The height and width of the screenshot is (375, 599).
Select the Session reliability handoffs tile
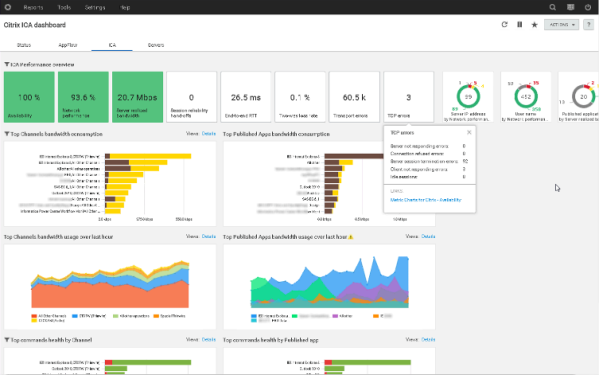pos(192,97)
